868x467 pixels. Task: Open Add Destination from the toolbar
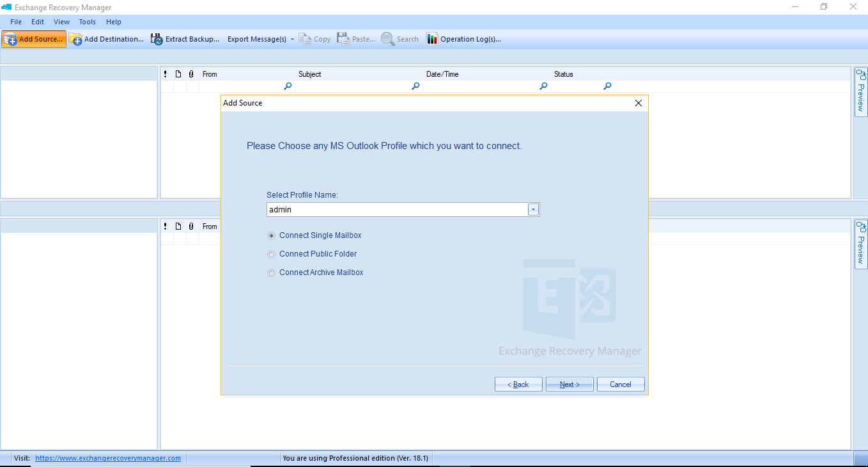click(107, 39)
